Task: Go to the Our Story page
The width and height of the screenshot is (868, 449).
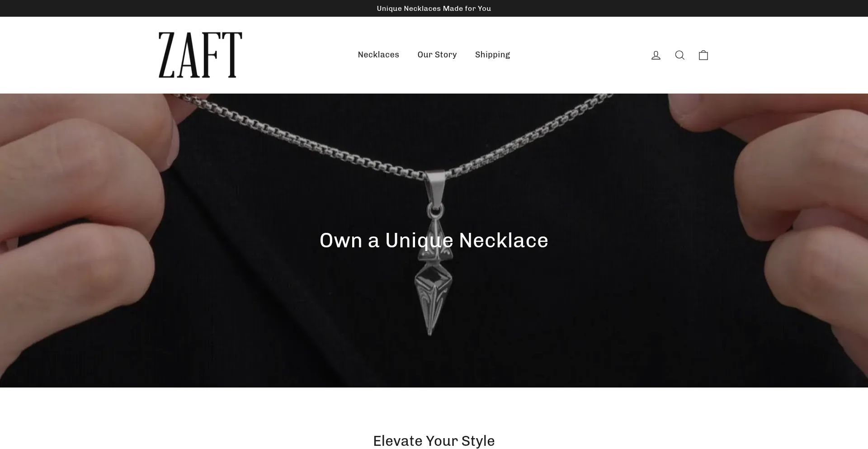Action: pyautogui.click(x=437, y=55)
